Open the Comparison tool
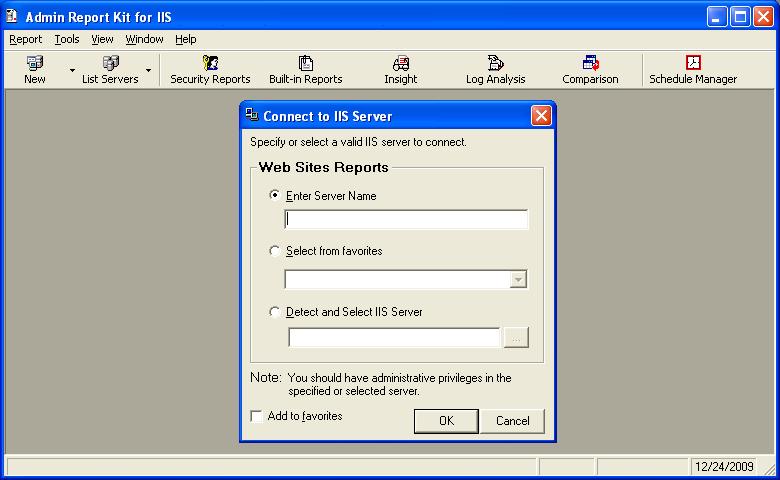 [590, 70]
